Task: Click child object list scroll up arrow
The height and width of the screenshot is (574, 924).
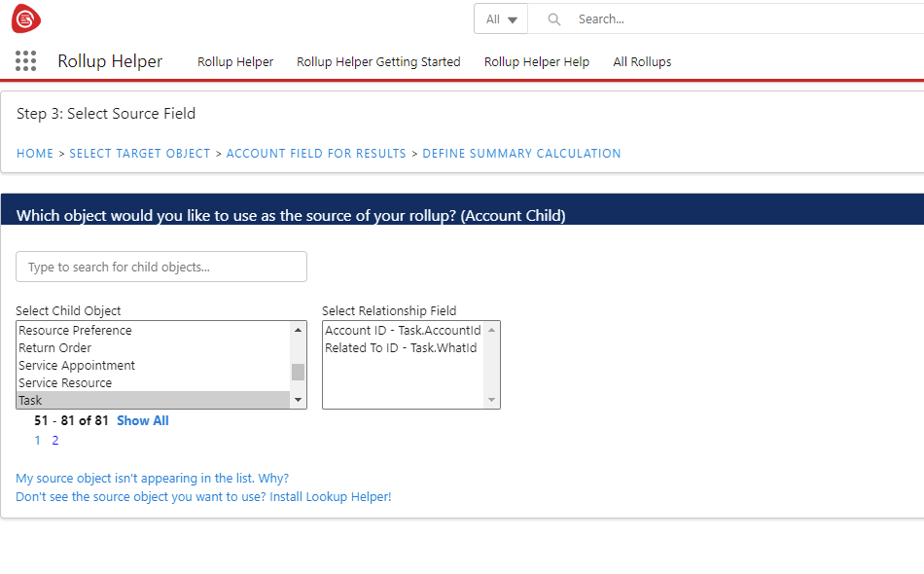Action: [299, 330]
